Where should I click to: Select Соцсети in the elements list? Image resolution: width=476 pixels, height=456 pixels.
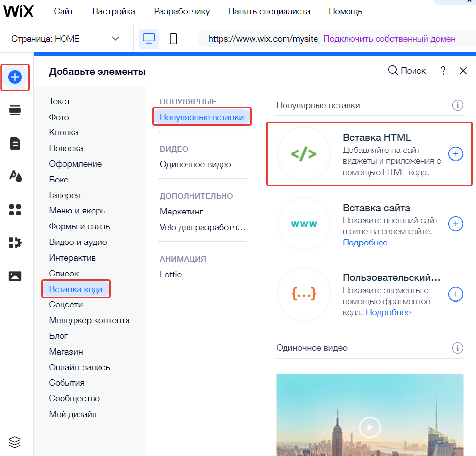tap(66, 304)
